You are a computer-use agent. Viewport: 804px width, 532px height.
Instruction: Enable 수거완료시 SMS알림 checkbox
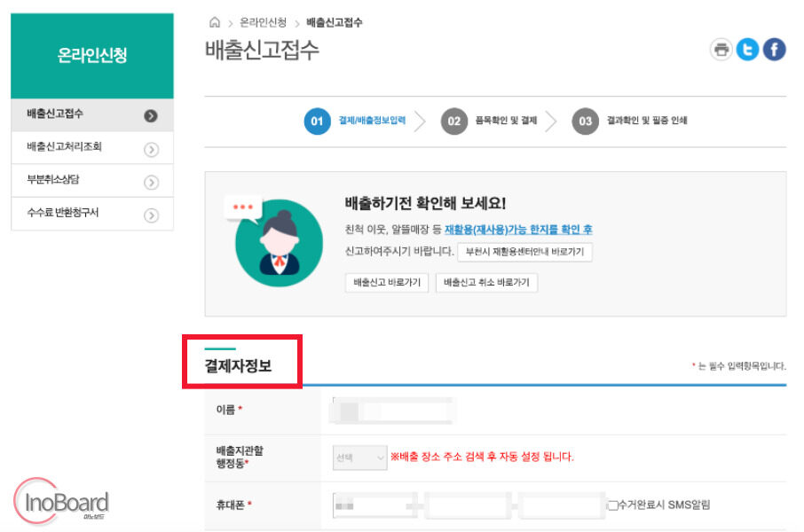[612, 506]
